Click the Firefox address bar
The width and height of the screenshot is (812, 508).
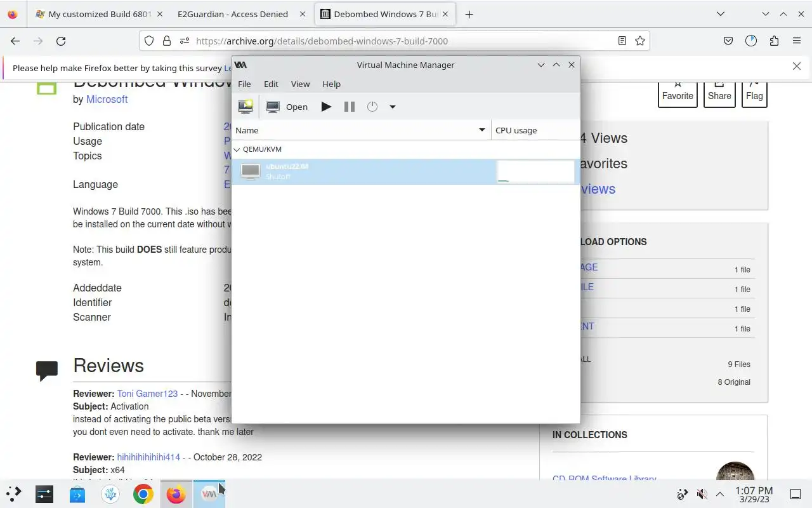[x=393, y=41]
